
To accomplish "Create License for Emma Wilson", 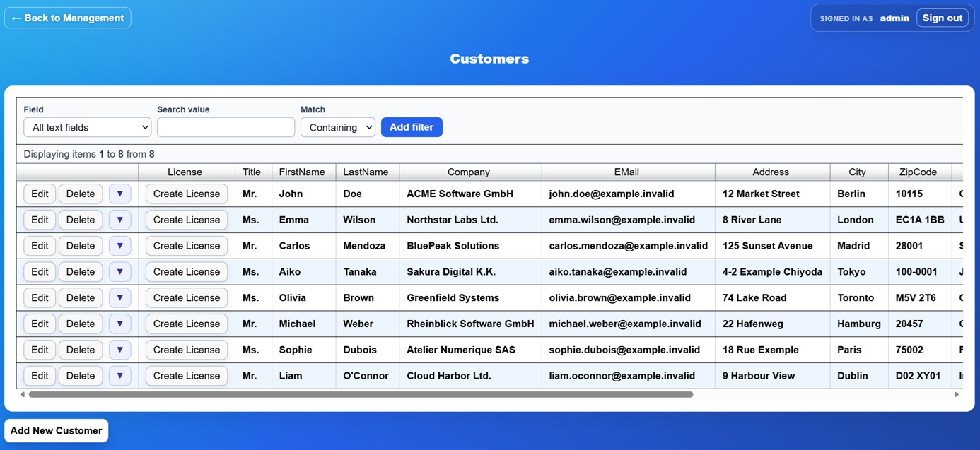I will (187, 220).
